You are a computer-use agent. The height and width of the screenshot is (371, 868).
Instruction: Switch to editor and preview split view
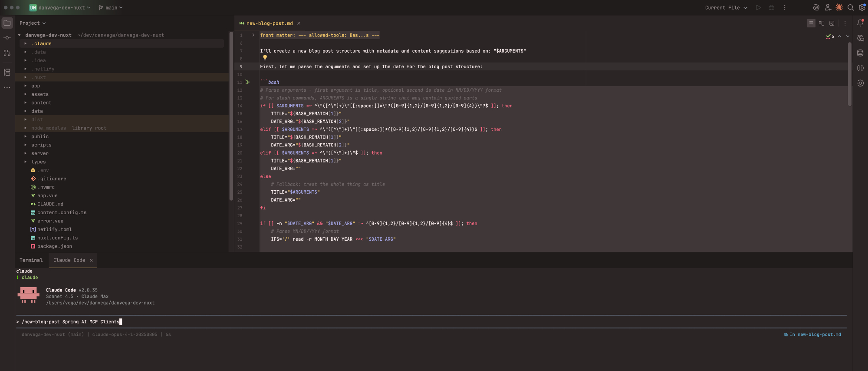(821, 23)
